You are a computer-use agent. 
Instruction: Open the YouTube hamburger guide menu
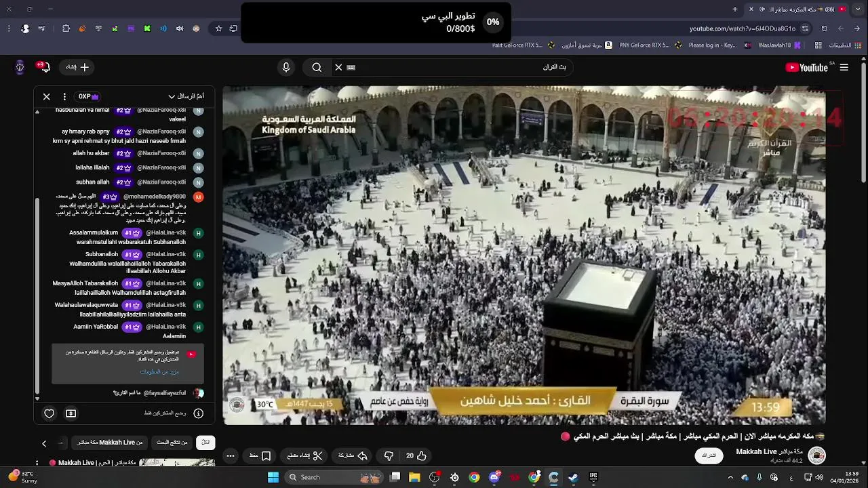pos(844,67)
